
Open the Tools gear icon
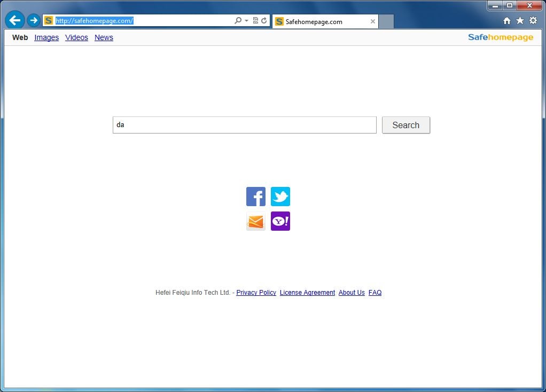tap(533, 20)
